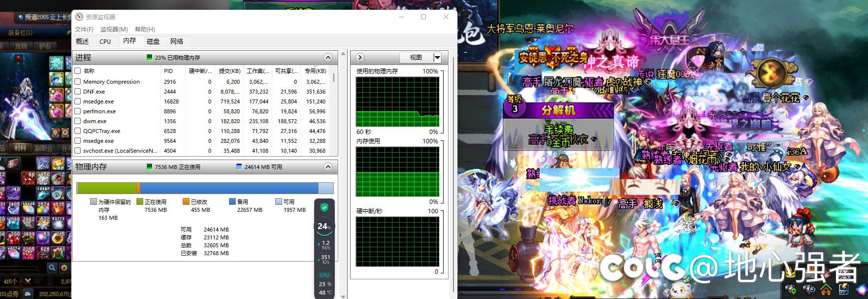The width and height of the screenshot is (868, 299).
Task: Click the Resource Monitor title bar icon
Action: coord(79,17)
